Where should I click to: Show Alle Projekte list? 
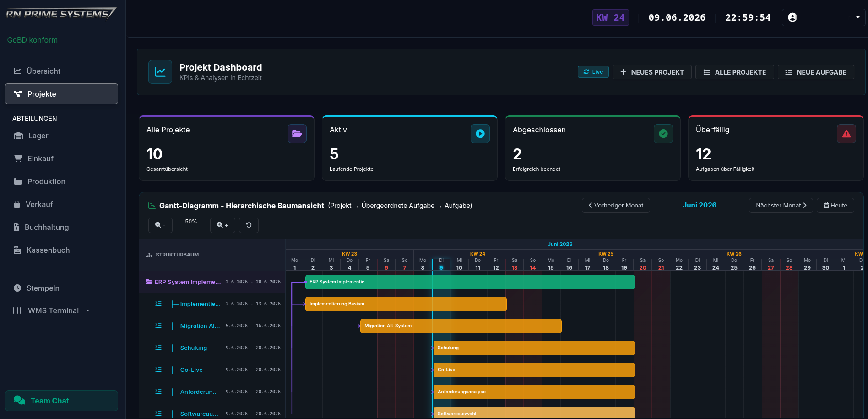point(734,72)
